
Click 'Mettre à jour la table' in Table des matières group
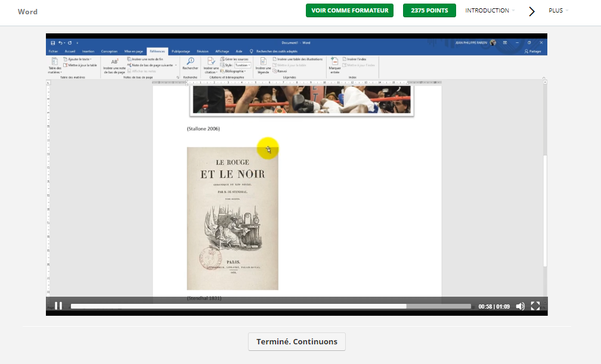80,65
